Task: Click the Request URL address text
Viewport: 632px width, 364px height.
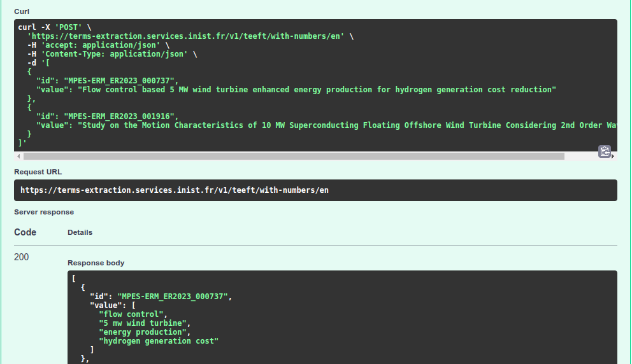Action: click(174, 190)
